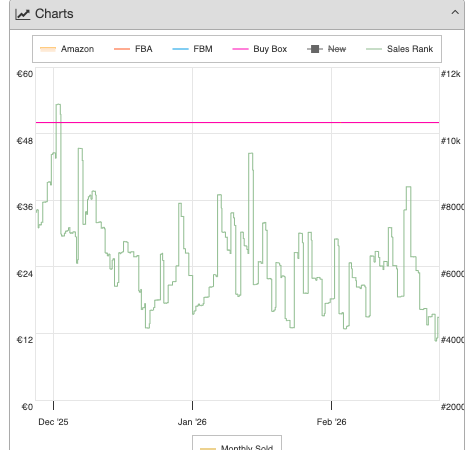Toggle the Sales Rank series in legend
Screen dimensions: 474x450
(400, 49)
